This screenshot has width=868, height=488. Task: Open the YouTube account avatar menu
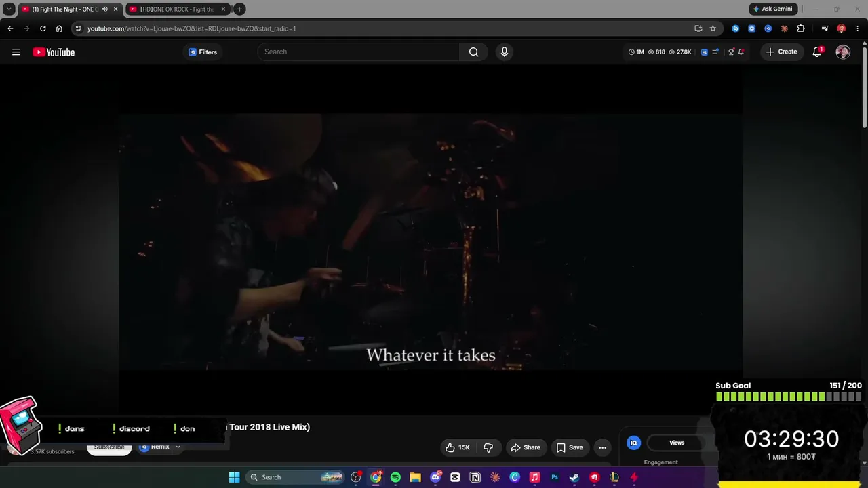pyautogui.click(x=843, y=52)
